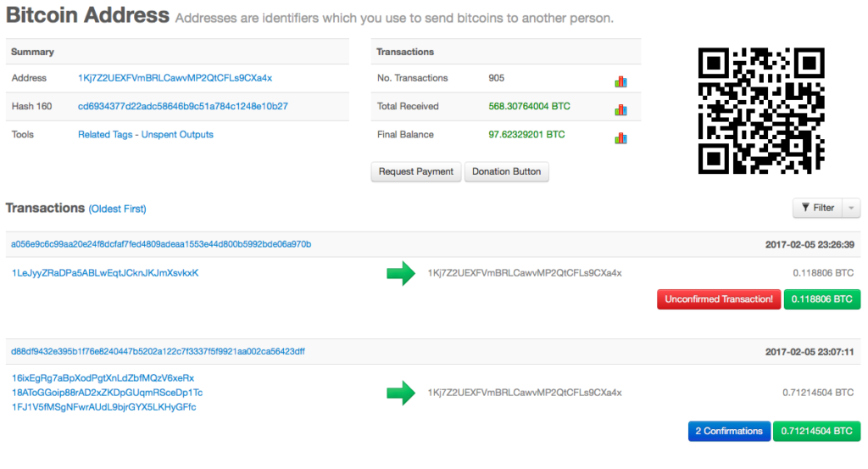The image size is (868, 469).
Task: Click the Hash 160 row label
Action: [x=31, y=106]
